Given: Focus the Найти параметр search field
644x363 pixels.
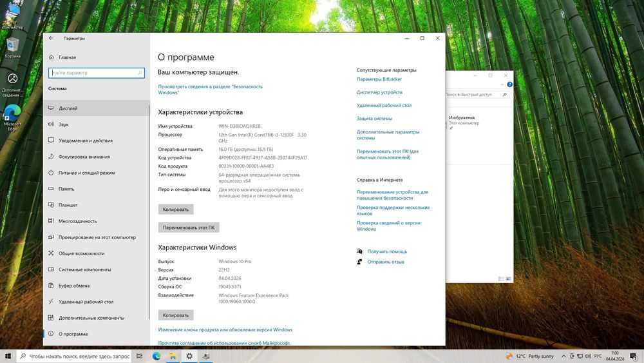Looking at the screenshot, I should tap(96, 73).
